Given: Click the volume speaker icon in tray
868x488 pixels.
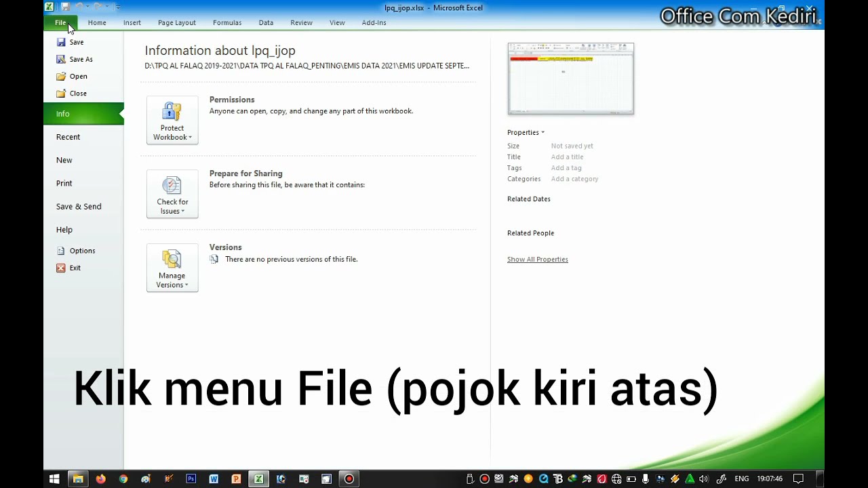Looking at the screenshot, I should coord(703,479).
